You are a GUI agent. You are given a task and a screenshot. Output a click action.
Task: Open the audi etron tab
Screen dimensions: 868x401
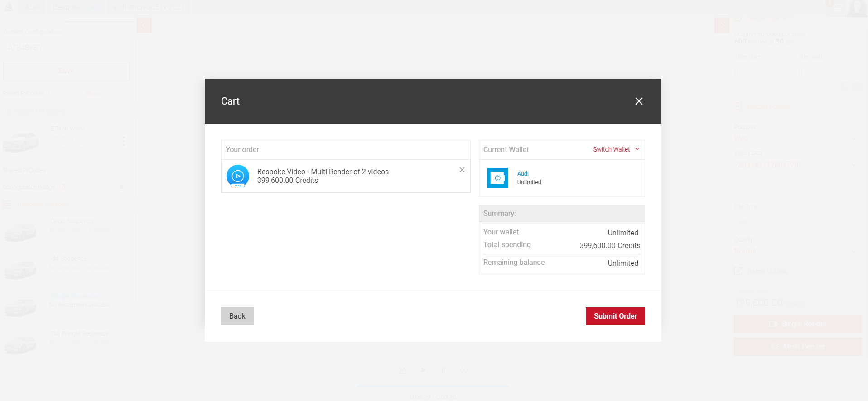(148, 7)
